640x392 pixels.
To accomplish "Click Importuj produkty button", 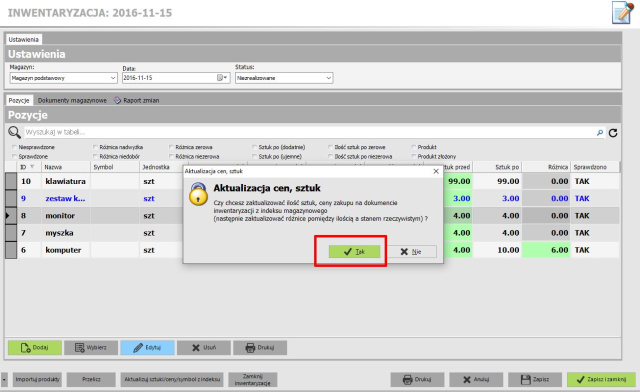I will 37,379.
